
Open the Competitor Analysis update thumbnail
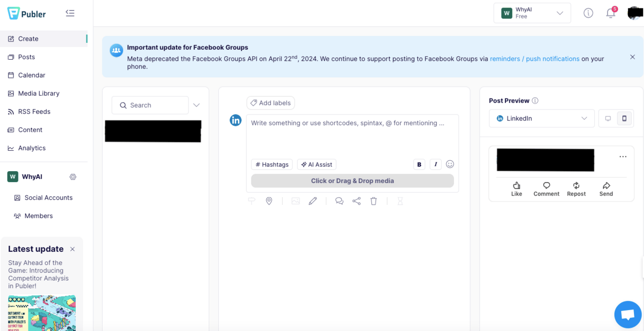[42, 313]
